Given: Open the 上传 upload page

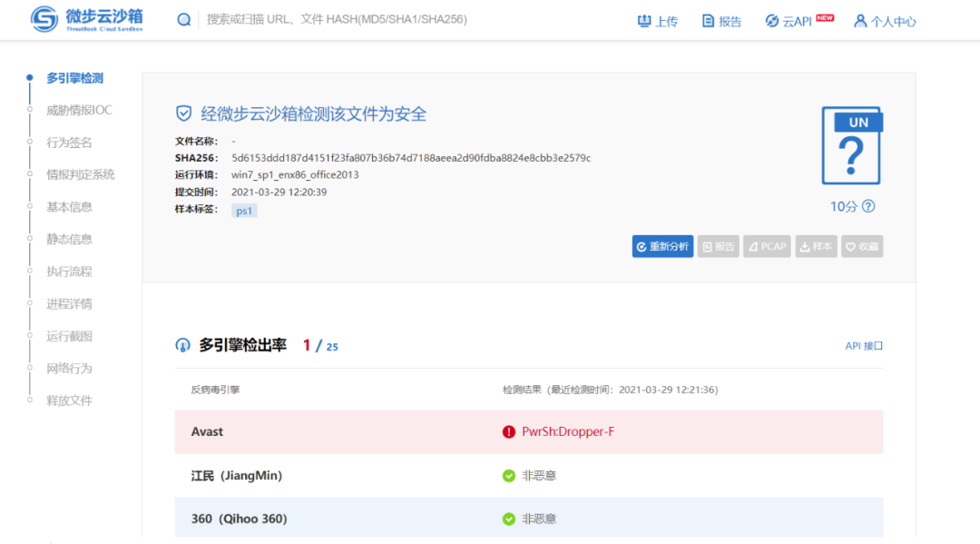Looking at the screenshot, I should tap(658, 21).
